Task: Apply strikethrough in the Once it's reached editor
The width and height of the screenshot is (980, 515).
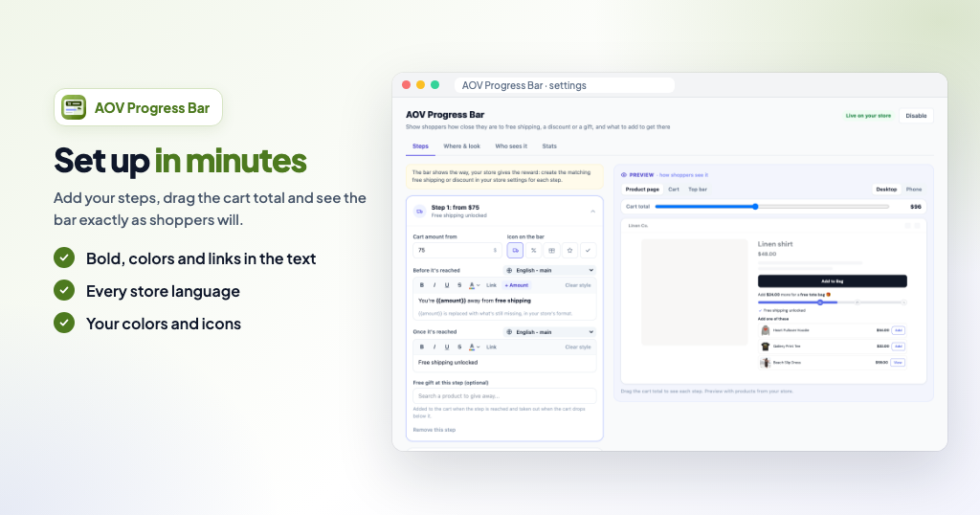Action: coord(459,347)
